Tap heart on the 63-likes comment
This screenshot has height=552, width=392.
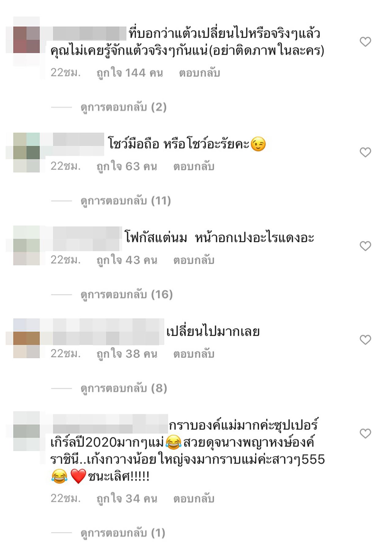365,152
